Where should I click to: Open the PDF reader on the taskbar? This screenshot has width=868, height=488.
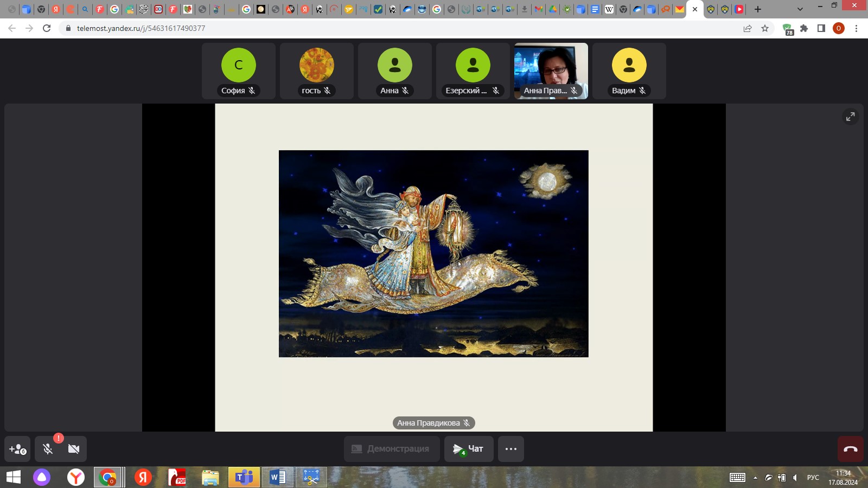pyautogui.click(x=177, y=477)
